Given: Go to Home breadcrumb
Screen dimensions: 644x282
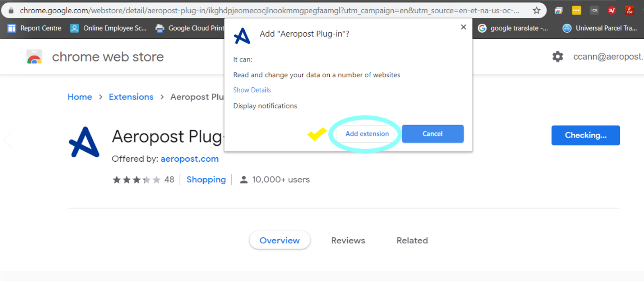Looking at the screenshot, I should [80, 97].
